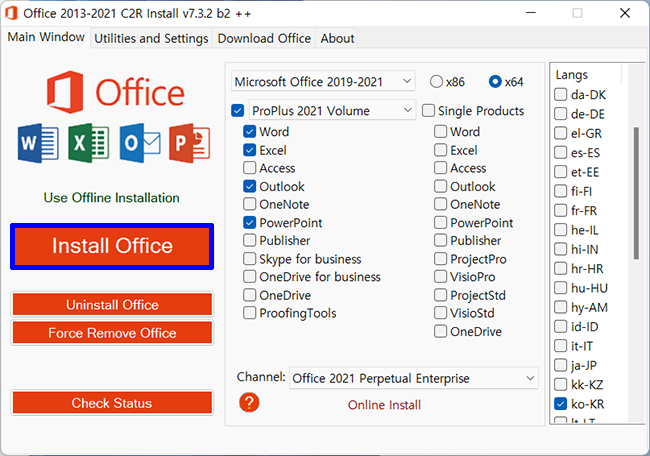Viewport: 650px width, 456px height.
Task: Check the de-DE language checkbox
Action: 560,114
